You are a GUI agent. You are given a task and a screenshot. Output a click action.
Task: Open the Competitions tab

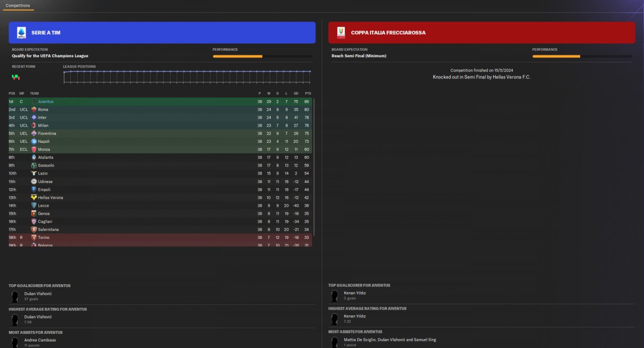click(18, 6)
